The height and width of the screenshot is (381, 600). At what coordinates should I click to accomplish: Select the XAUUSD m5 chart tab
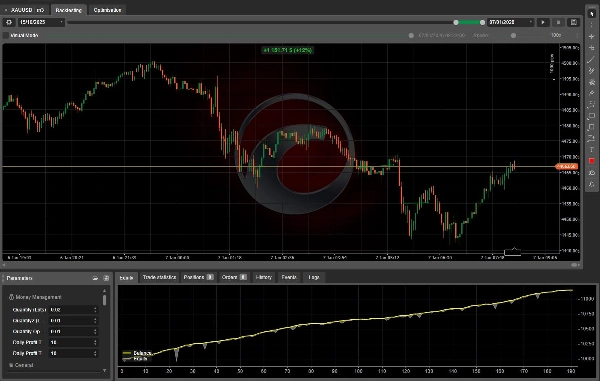click(25, 10)
